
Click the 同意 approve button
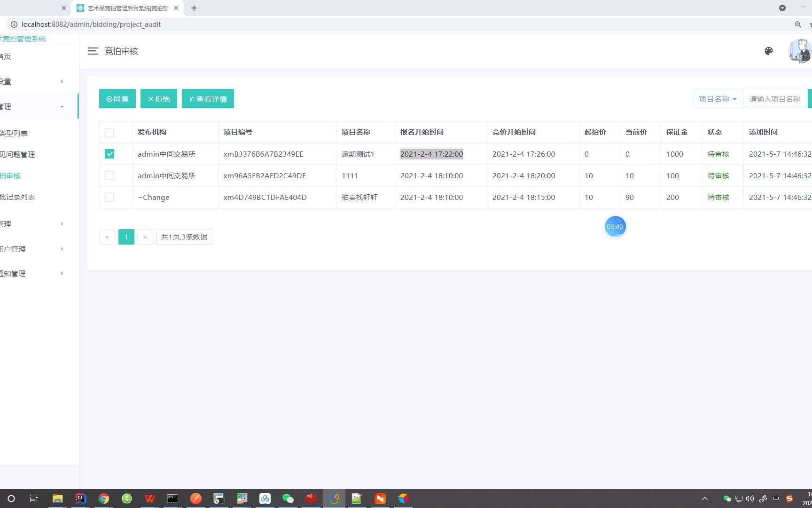[117, 99]
